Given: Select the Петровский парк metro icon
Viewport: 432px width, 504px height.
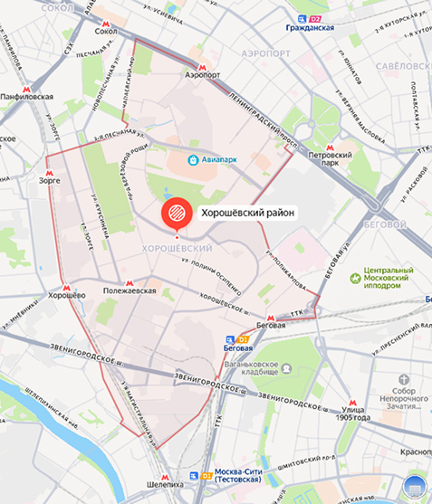Looking at the screenshot, I should (x=330, y=147).
